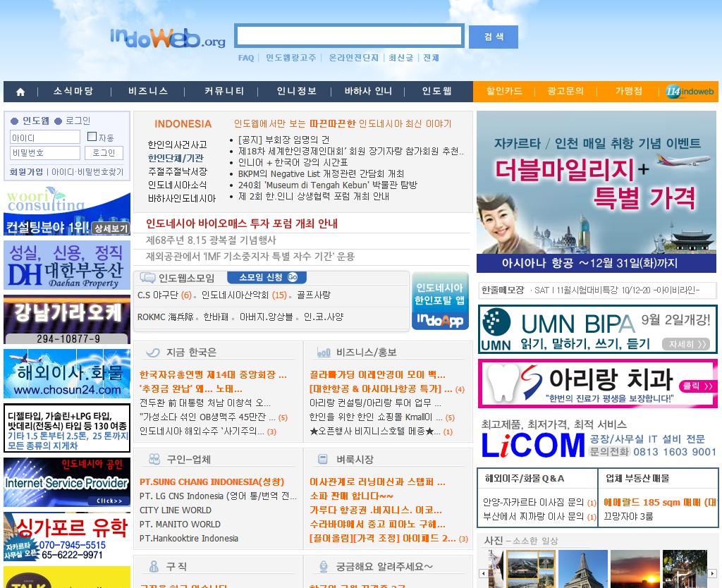Open the 회원가입 sign-up link
The width and height of the screenshot is (722, 588).
(26, 172)
